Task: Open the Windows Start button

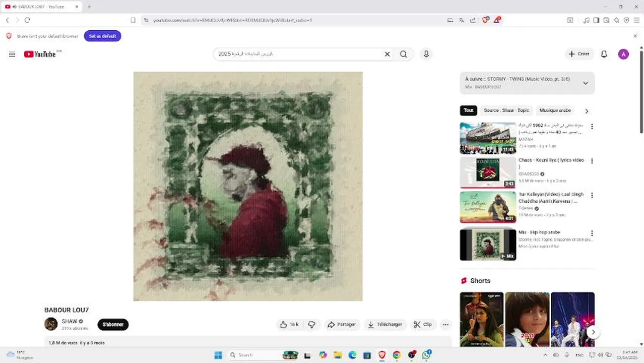Action: 218,355
